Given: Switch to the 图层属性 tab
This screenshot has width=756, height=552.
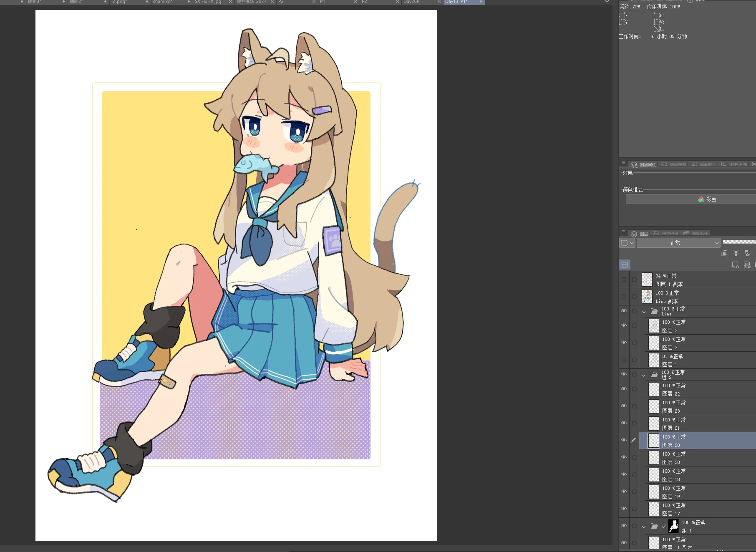Looking at the screenshot, I should (644, 164).
